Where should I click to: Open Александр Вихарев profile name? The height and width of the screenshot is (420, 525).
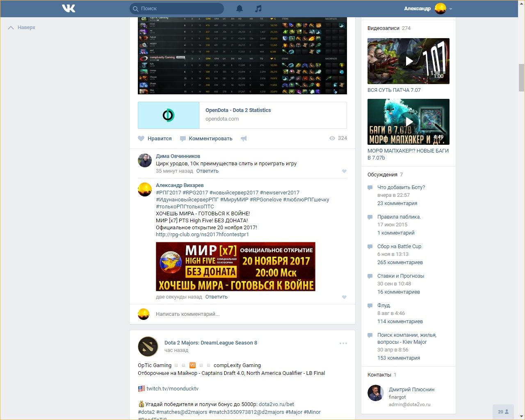coord(180,185)
